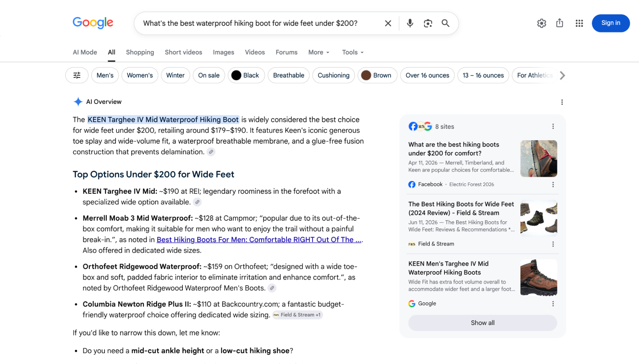Open the Google apps grid
Screen dimensions: 639x364
tap(579, 23)
